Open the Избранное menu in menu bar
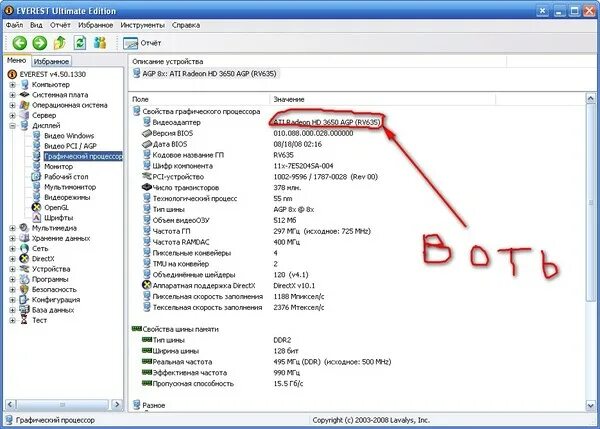This screenshot has width=600, height=429. click(x=95, y=25)
